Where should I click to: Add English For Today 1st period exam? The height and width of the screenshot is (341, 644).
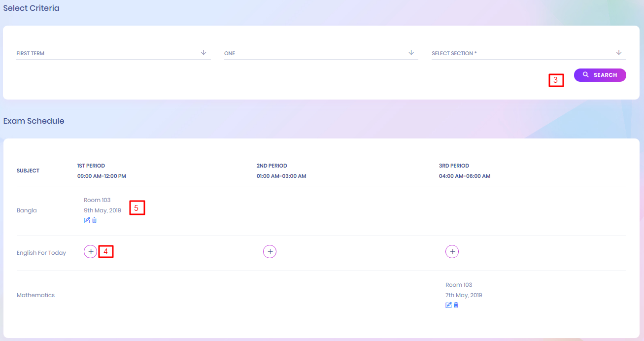(90, 252)
